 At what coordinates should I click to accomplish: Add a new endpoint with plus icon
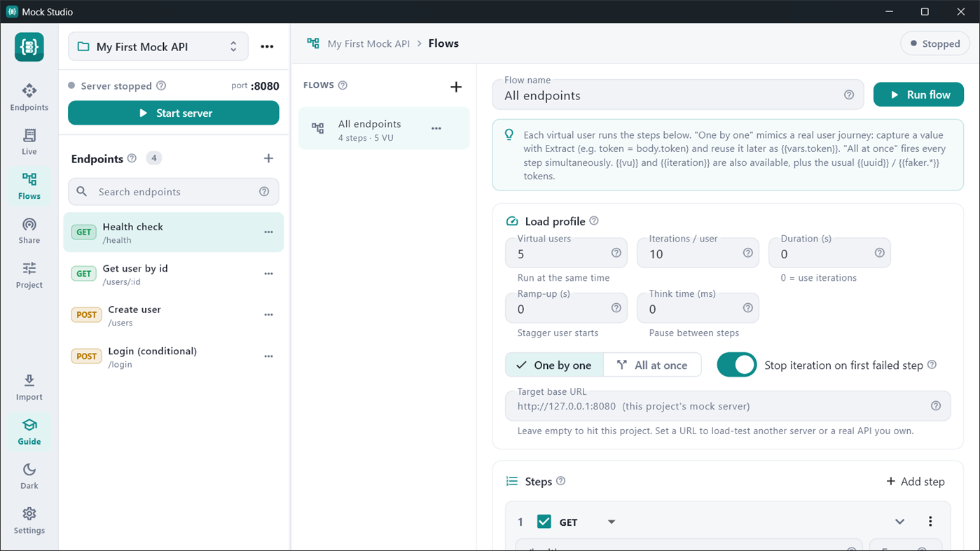(268, 158)
